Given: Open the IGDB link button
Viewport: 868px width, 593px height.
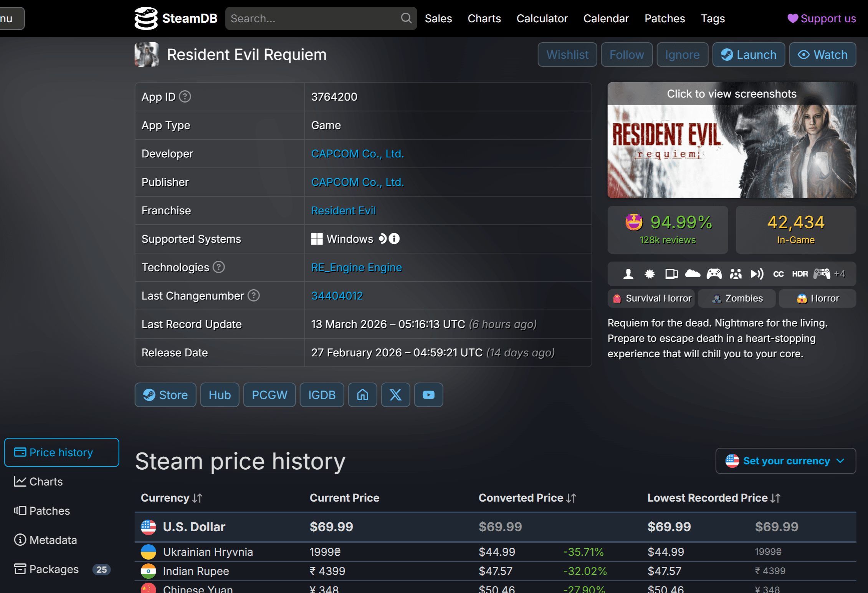Looking at the screenshot, I should (322, 395).
